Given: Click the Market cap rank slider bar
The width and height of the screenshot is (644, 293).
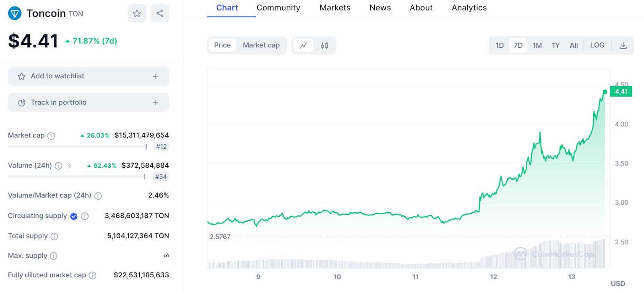Looking at the screenshot, I should click(x=78, y=147).
